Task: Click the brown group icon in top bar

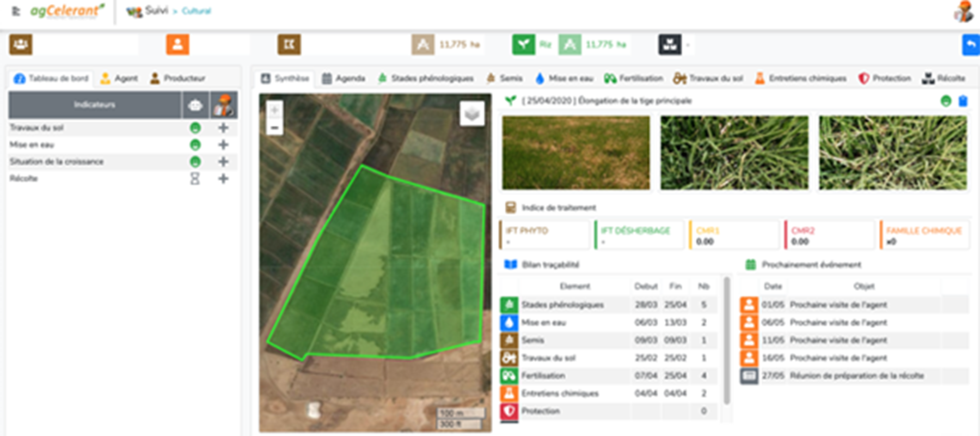Action: 21,45
